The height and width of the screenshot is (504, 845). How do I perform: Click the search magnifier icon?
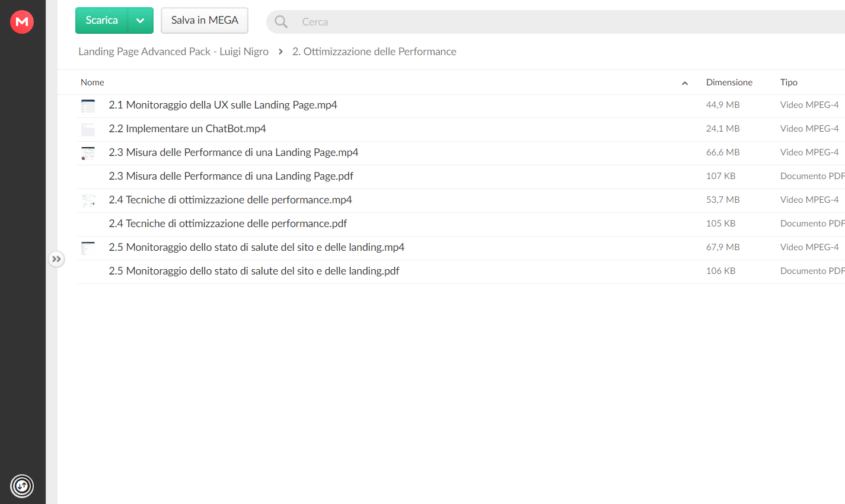(x=281, y=22)
